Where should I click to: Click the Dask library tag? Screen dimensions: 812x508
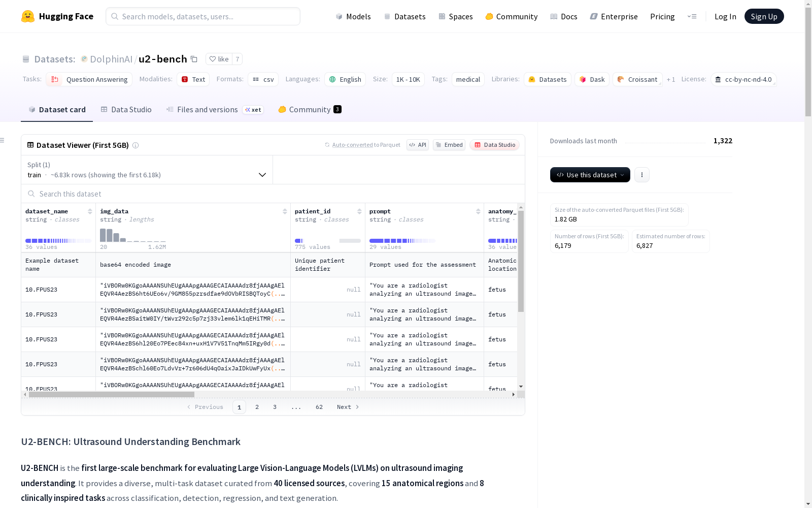click(x=592, y=79)
